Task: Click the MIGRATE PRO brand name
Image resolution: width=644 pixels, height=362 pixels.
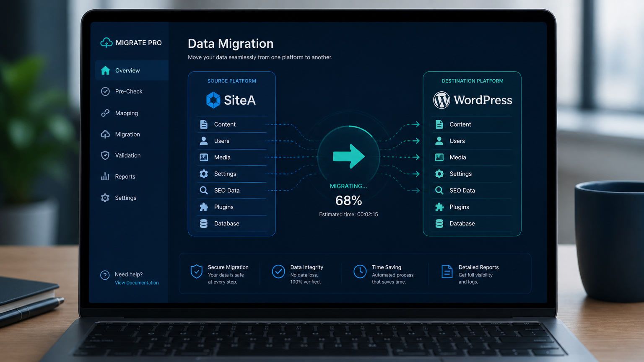Action: (x=139, y=43)
